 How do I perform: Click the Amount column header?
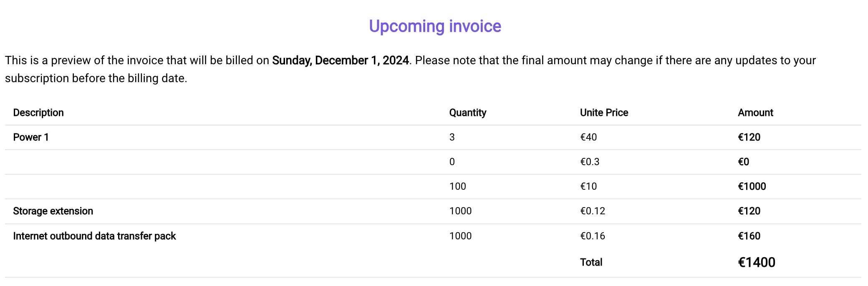coord(755,113)
